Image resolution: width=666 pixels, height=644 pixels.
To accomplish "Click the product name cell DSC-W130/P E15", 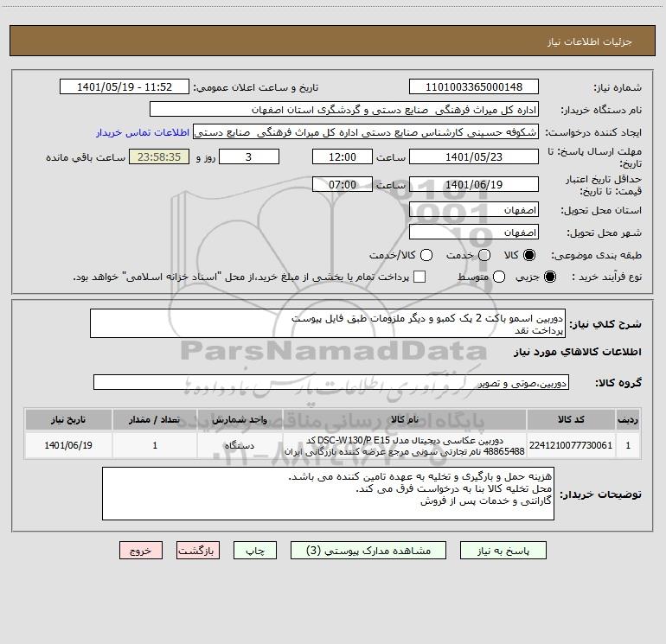I will [x=405, y=446].
